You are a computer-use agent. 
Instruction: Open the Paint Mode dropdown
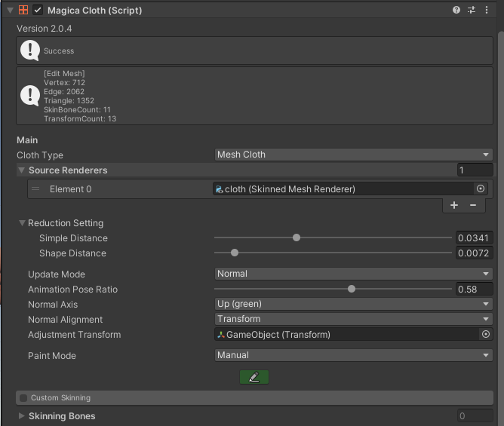click(x=353, y=355)
